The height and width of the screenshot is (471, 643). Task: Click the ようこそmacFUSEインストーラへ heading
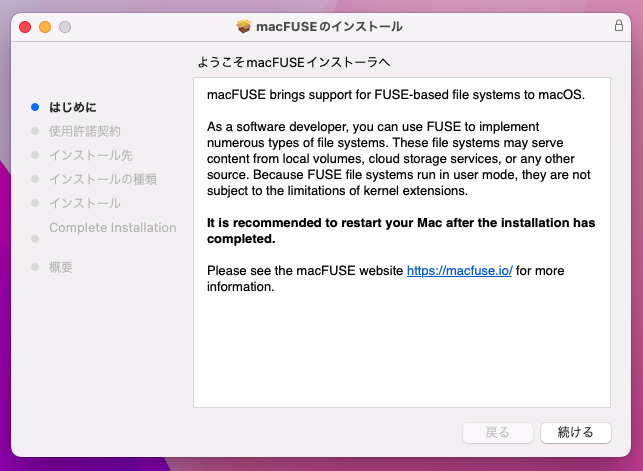point(293,62)
